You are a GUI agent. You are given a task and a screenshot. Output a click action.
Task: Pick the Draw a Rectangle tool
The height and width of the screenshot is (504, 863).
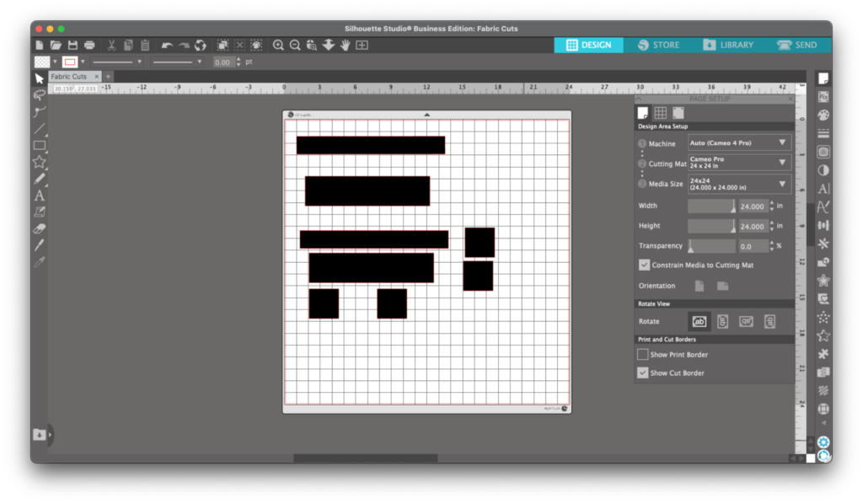click(39, 145)
